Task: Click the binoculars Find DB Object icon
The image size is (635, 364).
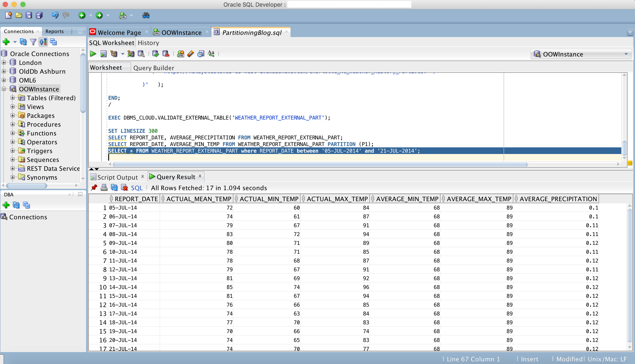Action: pos(146,15)
